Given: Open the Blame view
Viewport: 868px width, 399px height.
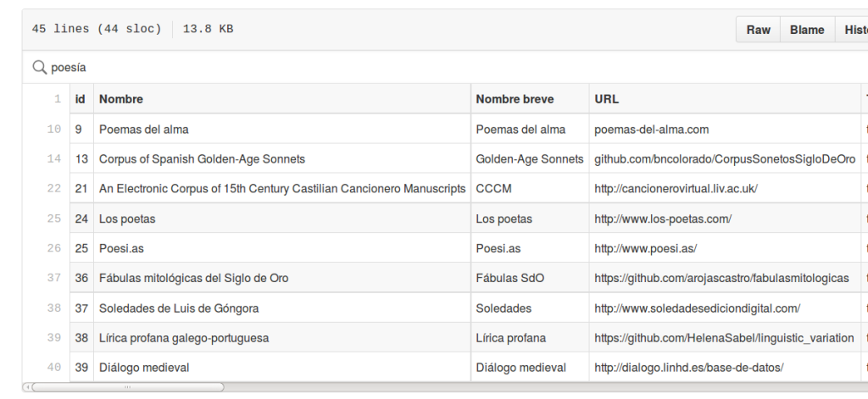Looking at the screenshot, I should click(807, 30).
